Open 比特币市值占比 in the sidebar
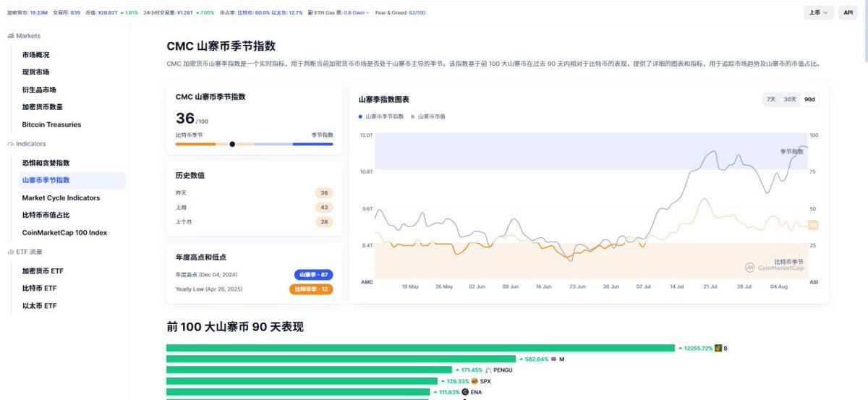The image size is (868, 400). tap(46, 215)
